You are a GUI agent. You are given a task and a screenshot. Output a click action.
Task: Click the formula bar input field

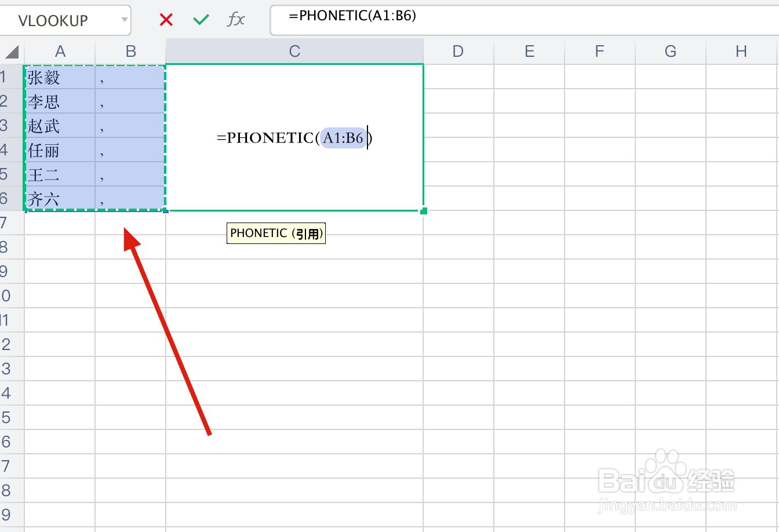525,20
